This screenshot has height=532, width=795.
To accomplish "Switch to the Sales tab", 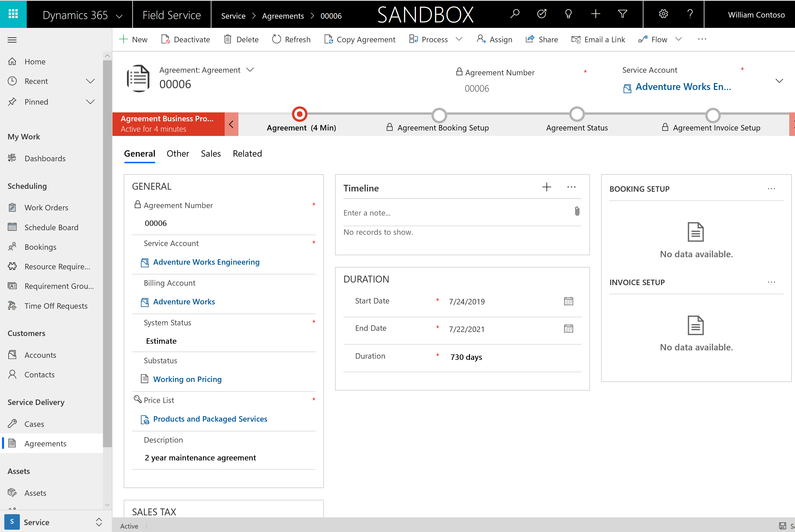I will click(x=210, y=153).
